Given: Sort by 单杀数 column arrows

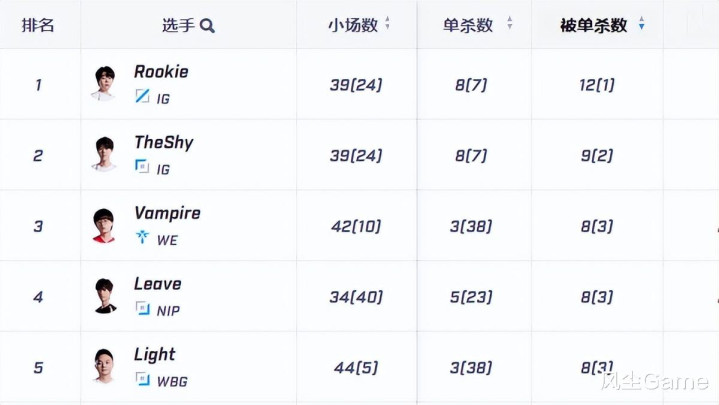Looking at the screenshot, I should [509, 24].
